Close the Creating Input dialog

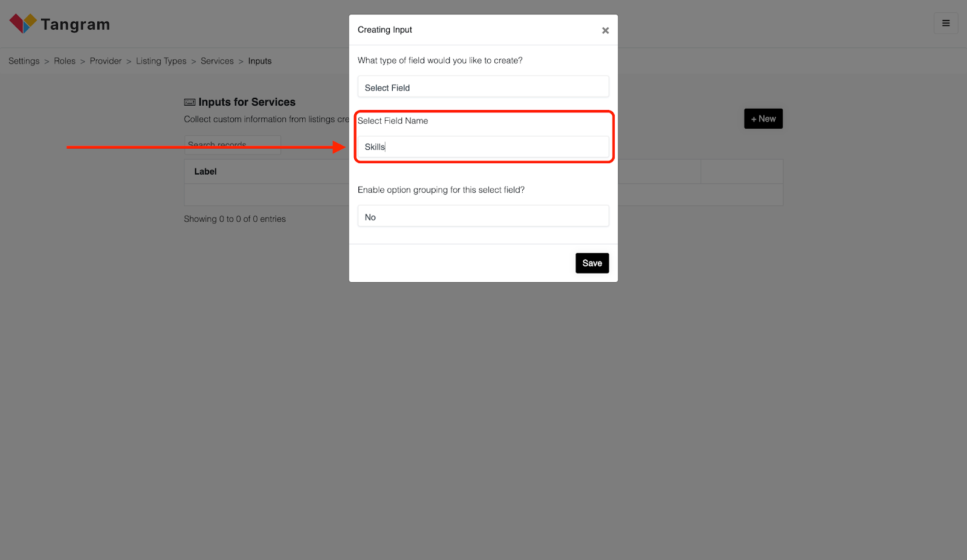coord(605,30)
